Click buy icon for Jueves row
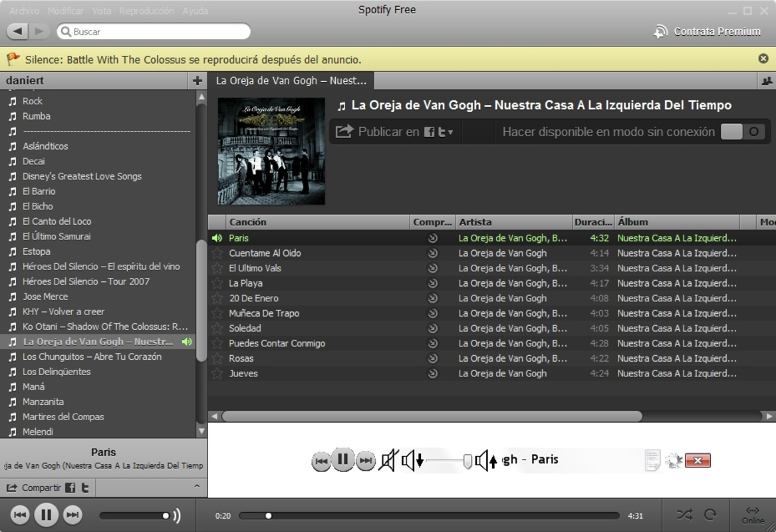The image size is (776, 532). pyautogui.click(x=432, y=373)
